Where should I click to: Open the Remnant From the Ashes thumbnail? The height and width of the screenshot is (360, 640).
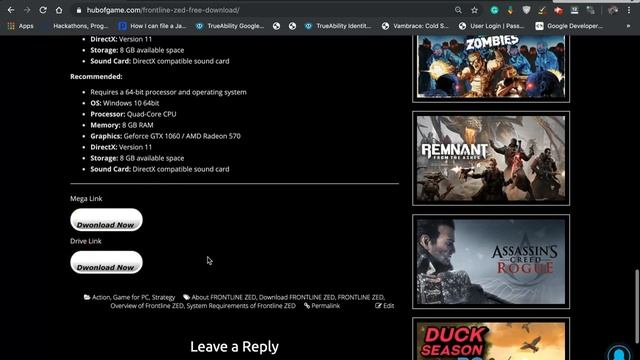pos(491,158)
